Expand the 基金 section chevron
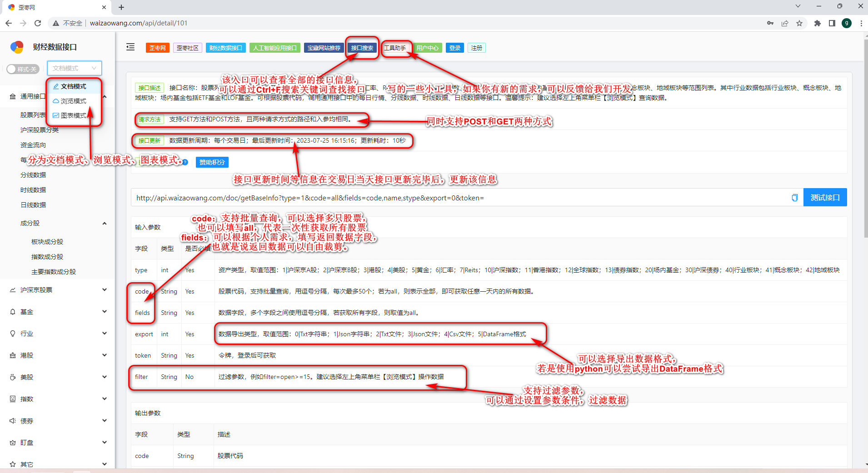This screenshot has height=473, width=868. click(x=105, y=312)
